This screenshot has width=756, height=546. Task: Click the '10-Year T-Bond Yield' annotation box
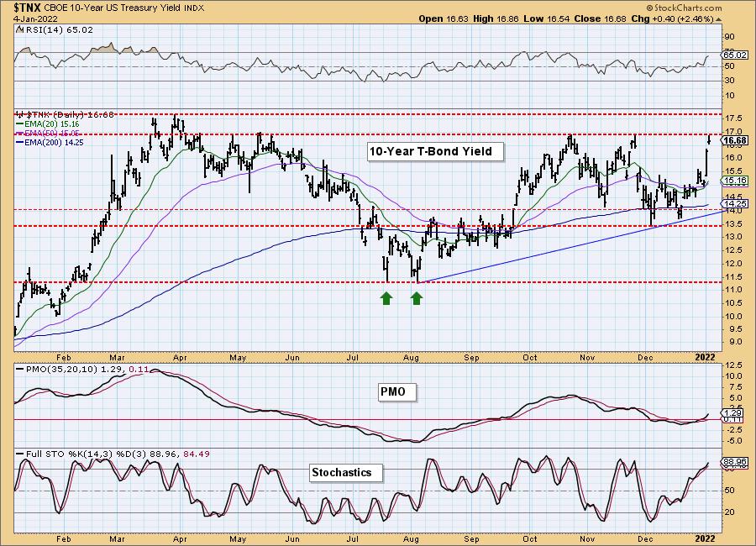pyautogui.click(x=435, y=151)
